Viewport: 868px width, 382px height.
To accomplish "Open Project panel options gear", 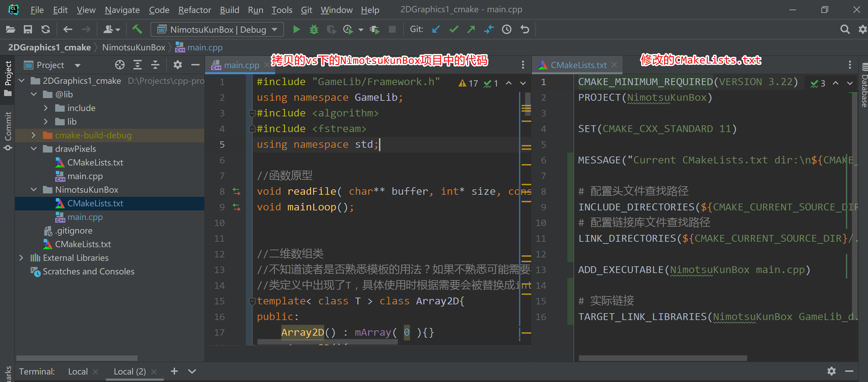I will pos(178,65).
